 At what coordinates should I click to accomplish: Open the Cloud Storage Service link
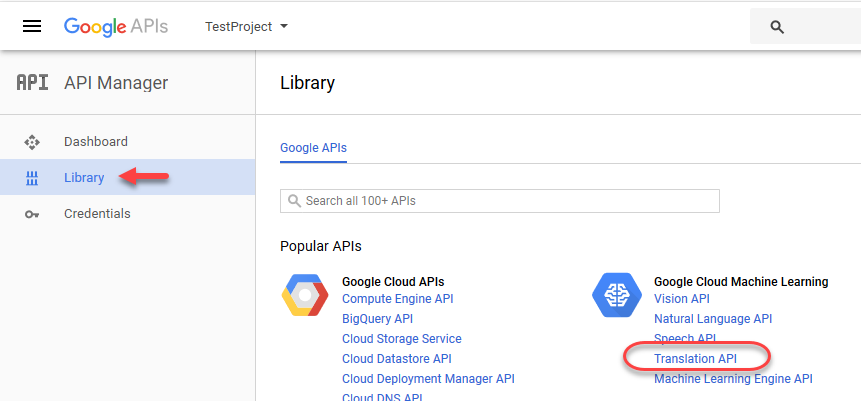click(402, 339)
